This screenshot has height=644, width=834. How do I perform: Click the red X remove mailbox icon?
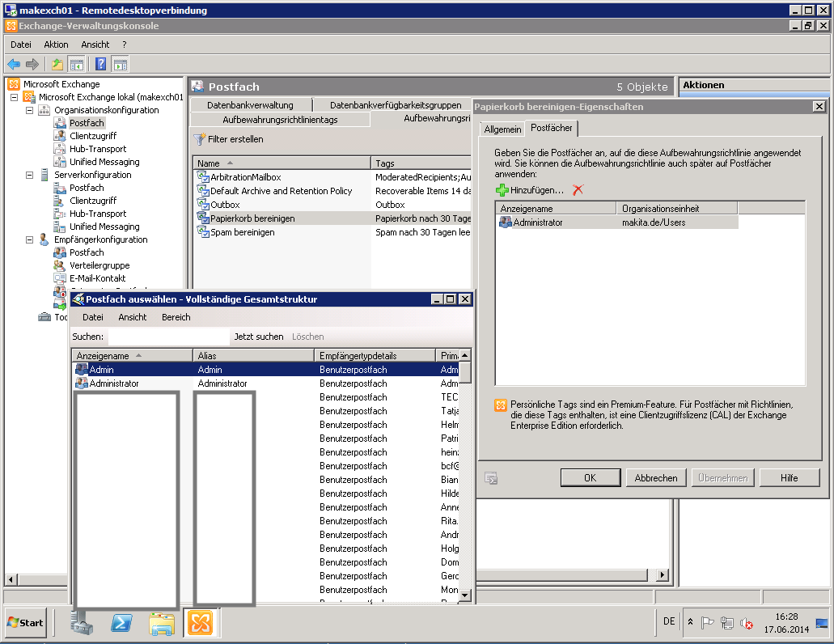click(578, 190)
